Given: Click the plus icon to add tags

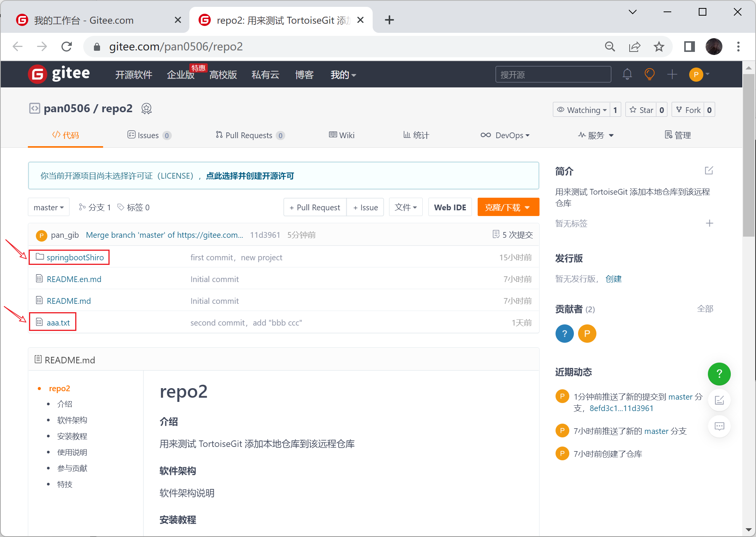Looking at the screenshot, I should pyautogui.click(x=709, y=223).
